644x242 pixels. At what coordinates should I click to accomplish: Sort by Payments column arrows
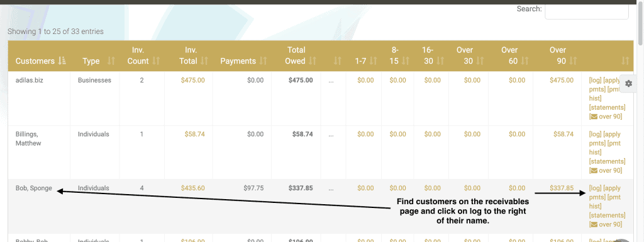point(264,61)
